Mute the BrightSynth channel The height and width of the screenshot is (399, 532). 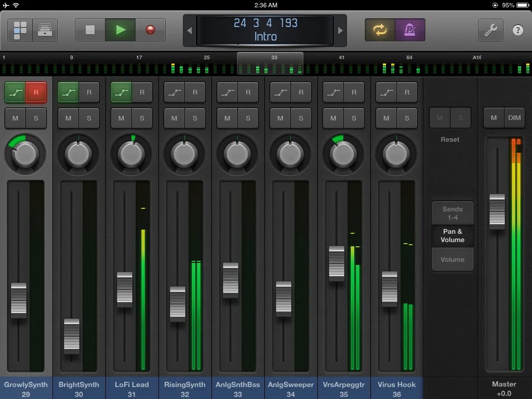click(68, 118)
